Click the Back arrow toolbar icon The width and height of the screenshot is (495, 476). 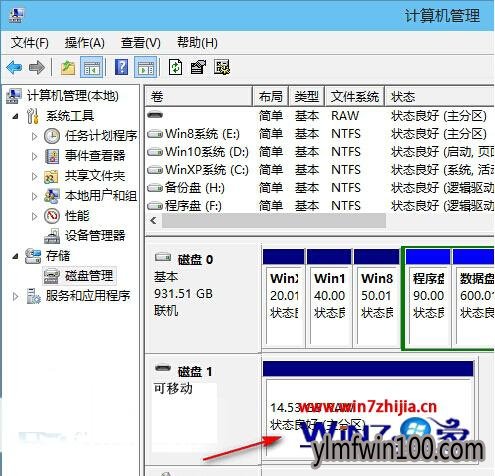[14, 68]
